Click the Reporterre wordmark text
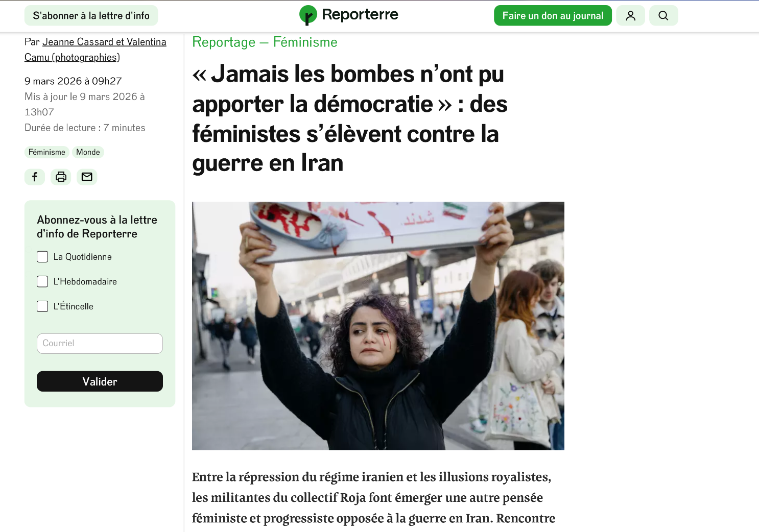759x532 pixels. [x=360, y=15]
